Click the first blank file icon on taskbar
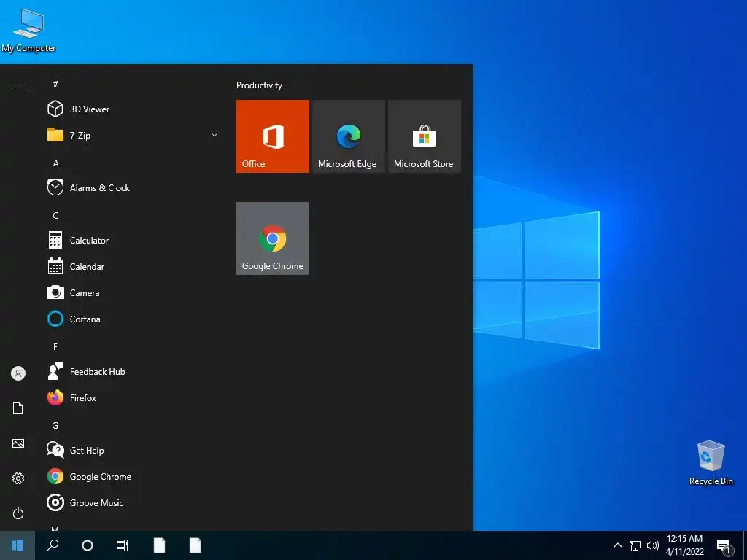 coord(159,545)
